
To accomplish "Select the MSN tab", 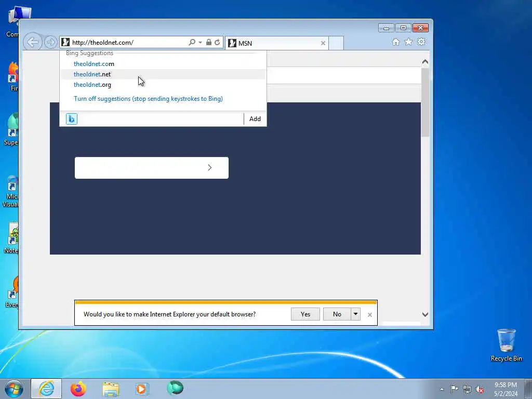I will click(x=276, y=43).
